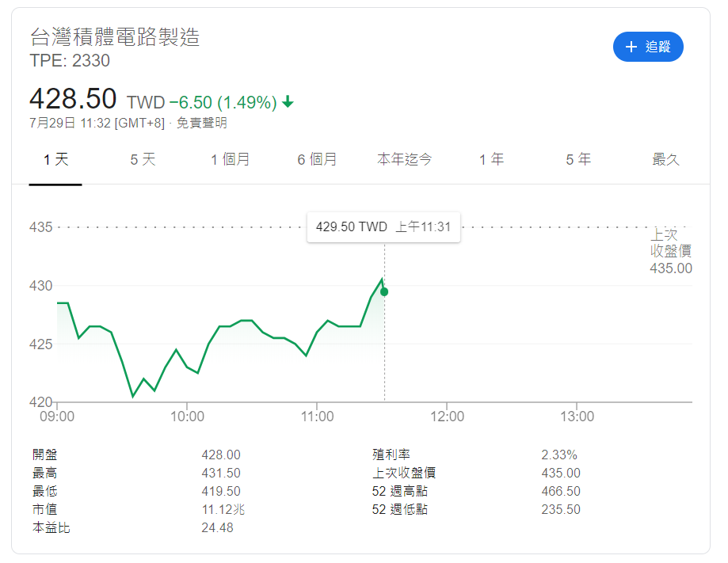Click the 殖利率 value 2.33%
This screenshot has width=728, height=563.
point(559,455)
